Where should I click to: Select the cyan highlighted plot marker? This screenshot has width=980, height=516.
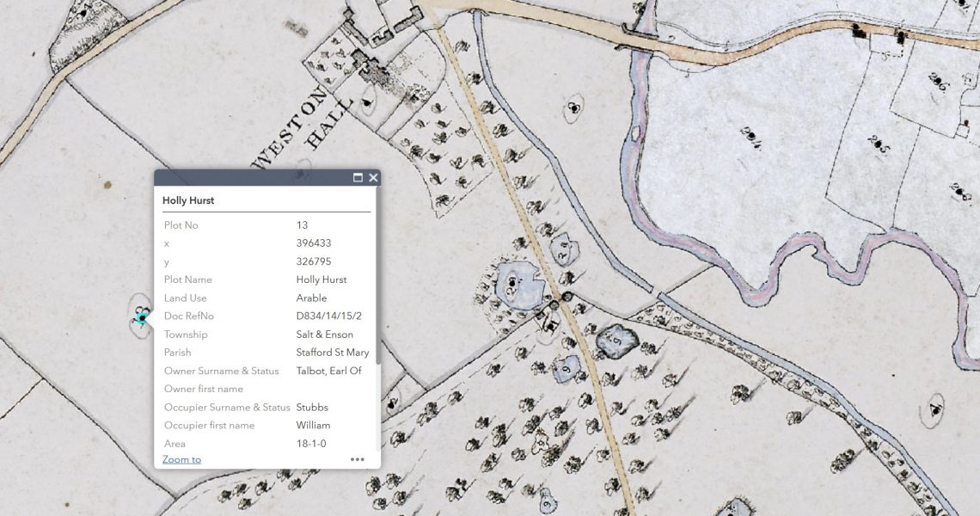click(x=142, y=318)
